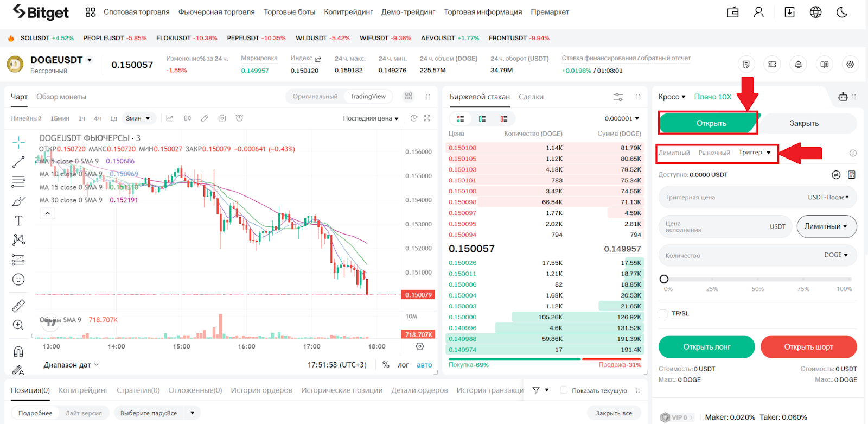Viewport: 868px width, 424px height.
Task: Open the Последняя цена price type dropdown
Action: [x=371, y=118]
